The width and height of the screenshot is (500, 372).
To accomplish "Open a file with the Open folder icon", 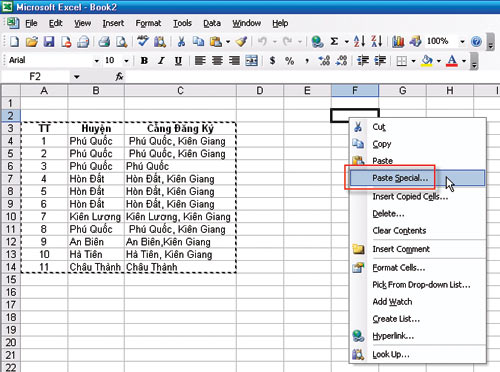I will [x=32, y=42].
